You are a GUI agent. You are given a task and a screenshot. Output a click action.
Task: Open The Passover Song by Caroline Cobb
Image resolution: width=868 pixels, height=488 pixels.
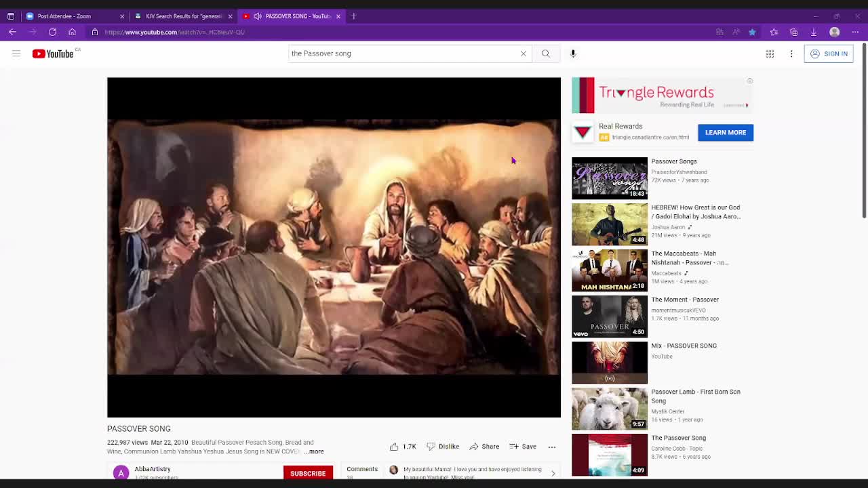click(x=678, y=438)
